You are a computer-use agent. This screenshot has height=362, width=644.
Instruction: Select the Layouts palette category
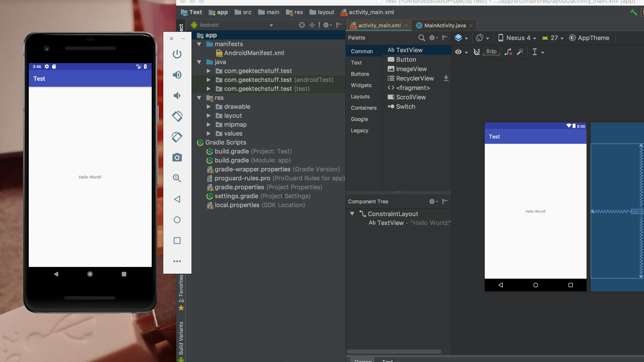(360, 97)
